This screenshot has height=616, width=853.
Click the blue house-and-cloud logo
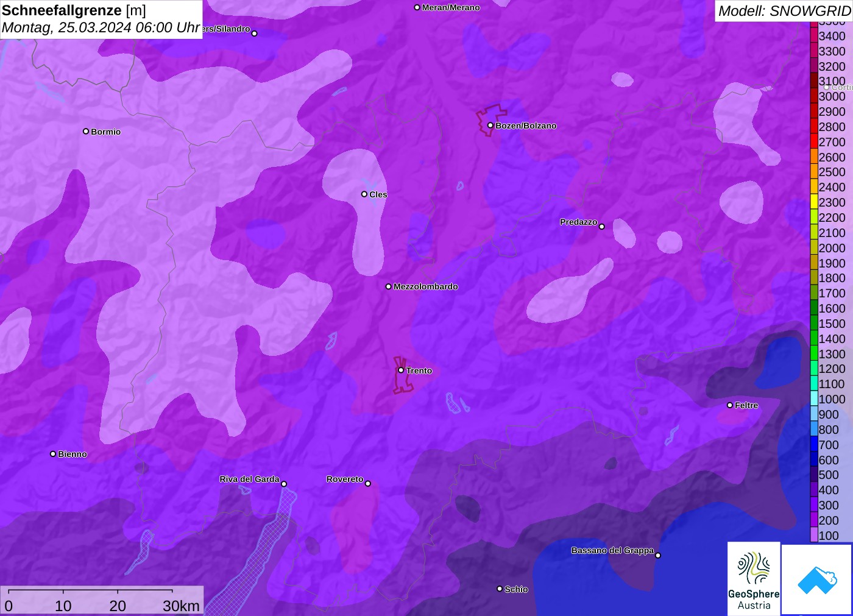(x=817, y=579)
